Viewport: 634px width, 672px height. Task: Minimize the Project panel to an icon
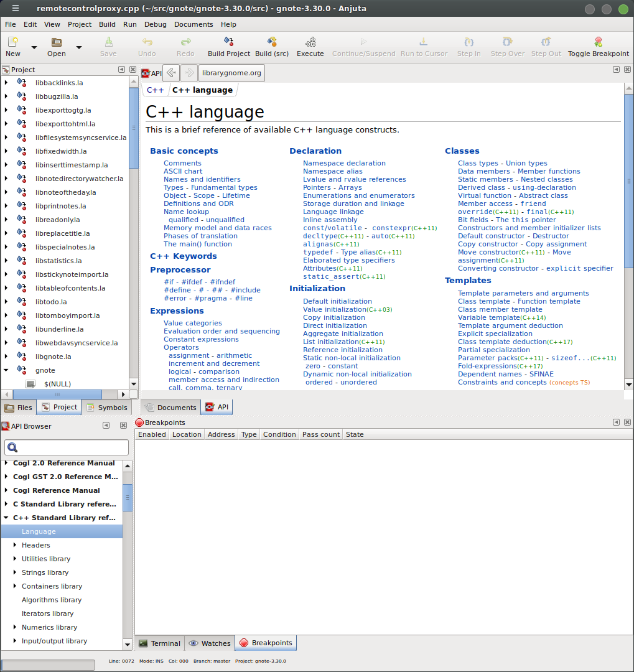122,70
